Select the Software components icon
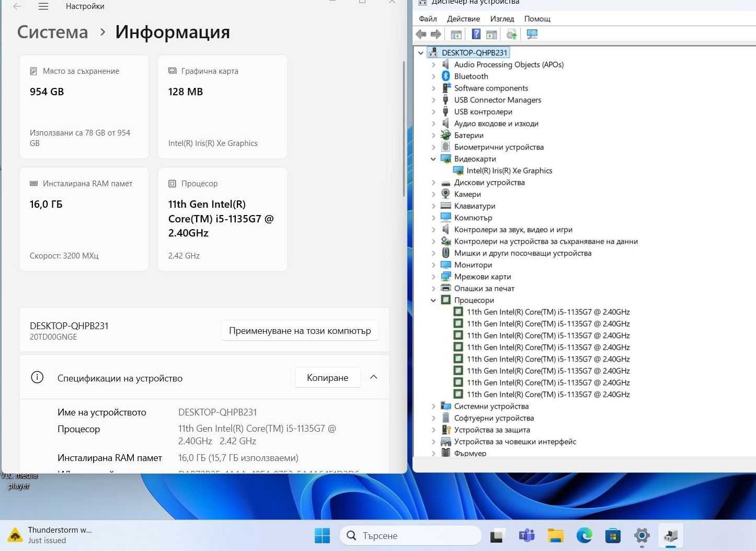The height and width of the screenshot is (551, 756). coord(445,88)
